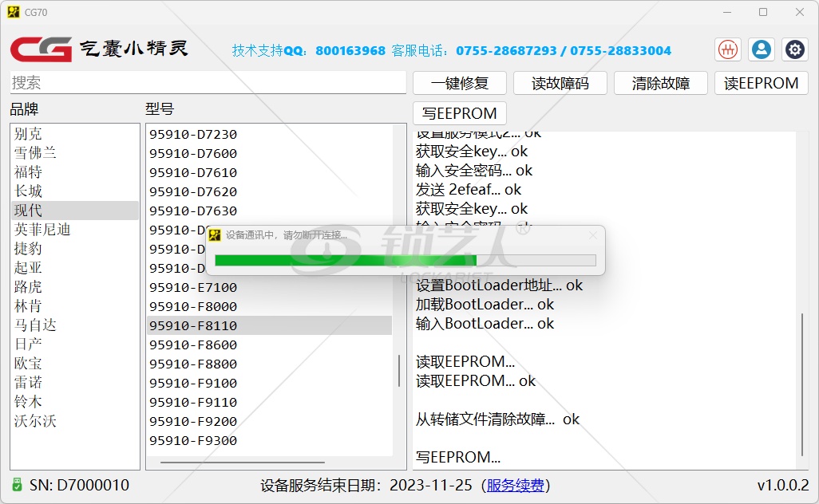
Task: Click log line 输入安全密码... ok
Action: point(473,171)
